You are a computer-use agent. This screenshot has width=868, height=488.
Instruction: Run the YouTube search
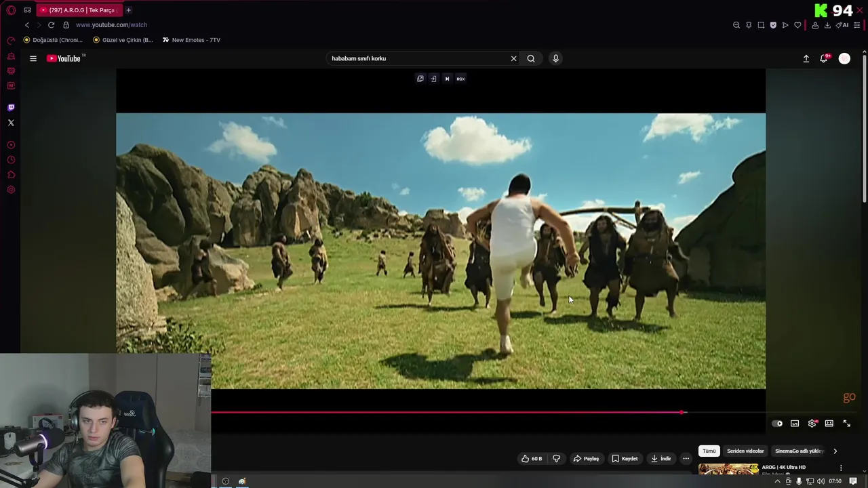coord(531,58)
